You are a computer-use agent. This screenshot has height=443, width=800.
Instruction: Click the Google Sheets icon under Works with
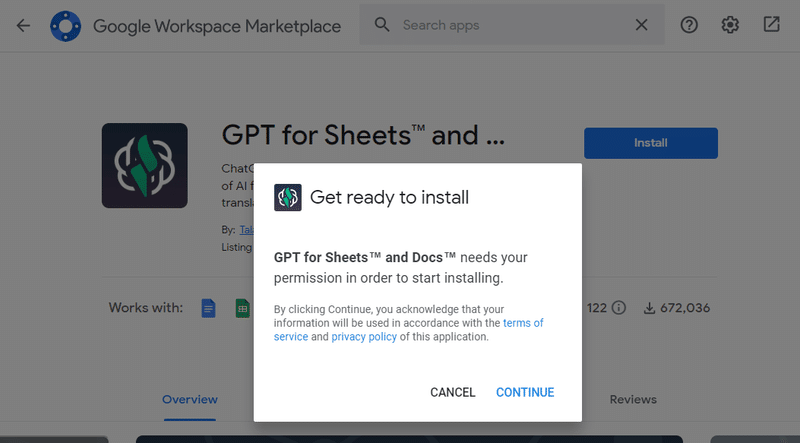coord(243,308)
